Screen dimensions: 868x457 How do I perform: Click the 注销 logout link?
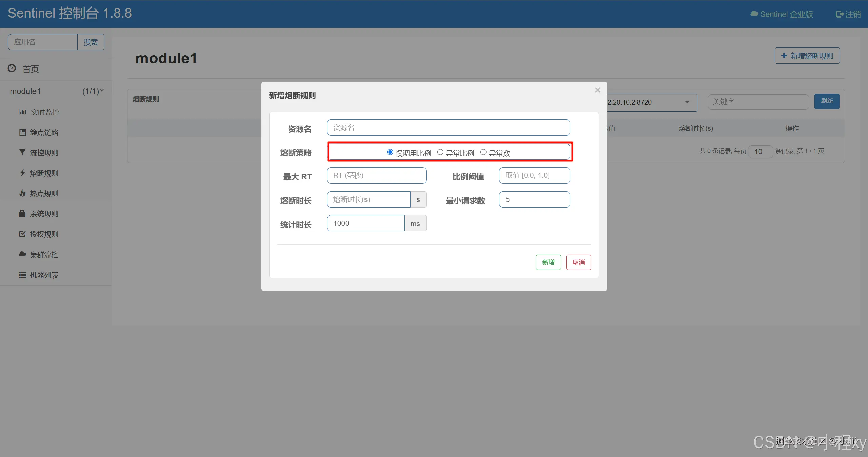tap(848, 14)
